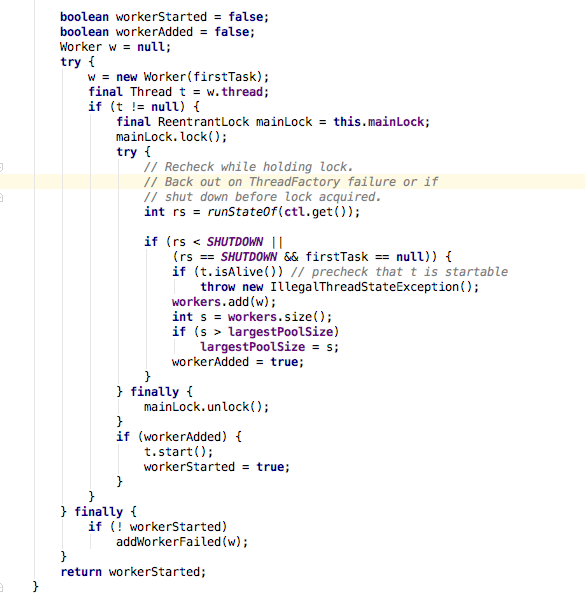Click the line 'boolean workerStarted = false;'

pyautogui.click(x=164, y=17)
